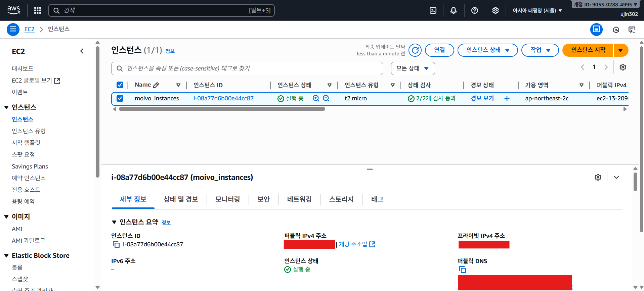Go to previous page arrow in pagination
The width and height of the screenshot is (644, 291).
(x=583, y=67)
